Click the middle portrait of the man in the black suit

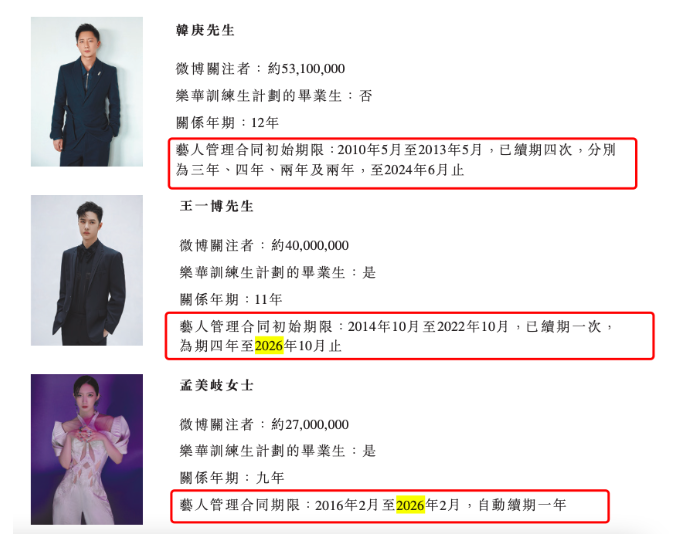point(87,270)
